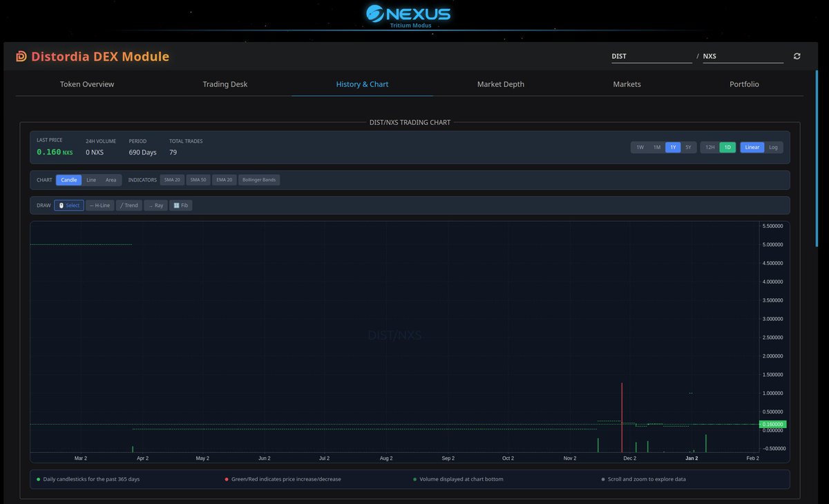The width and height of the screenshot is (829, 504).
Task: Activate the Fib retracement tool
Action: coord(180,205)
